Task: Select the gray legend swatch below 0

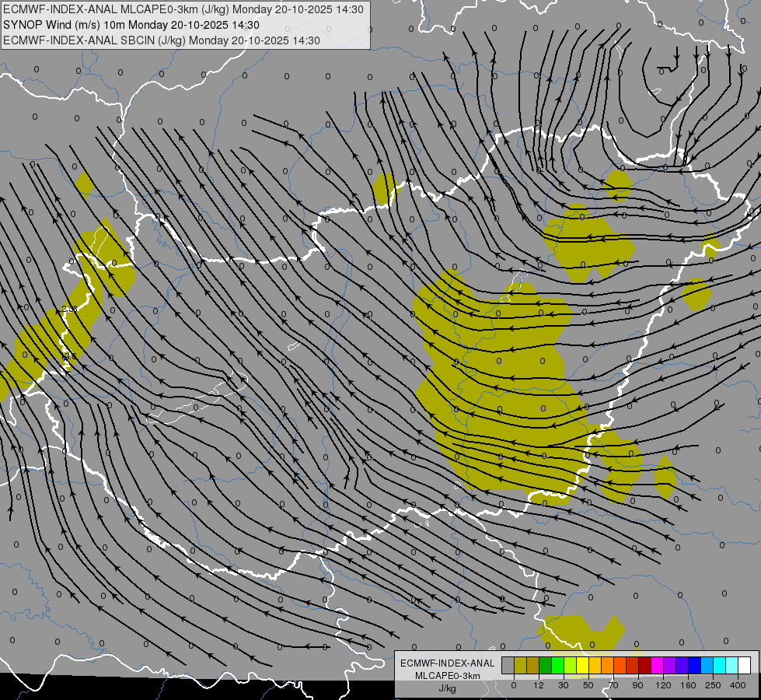Action: [508, 665]
